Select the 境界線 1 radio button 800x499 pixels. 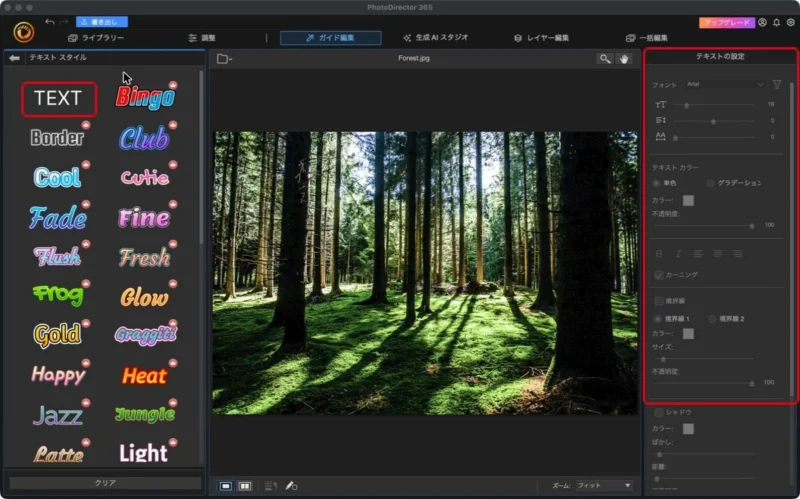point(658,319)
